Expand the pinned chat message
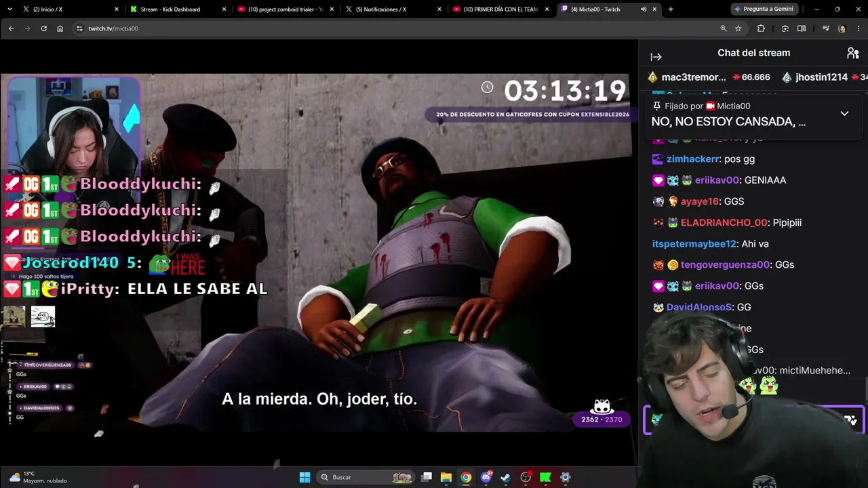 (x=844, y=114)
